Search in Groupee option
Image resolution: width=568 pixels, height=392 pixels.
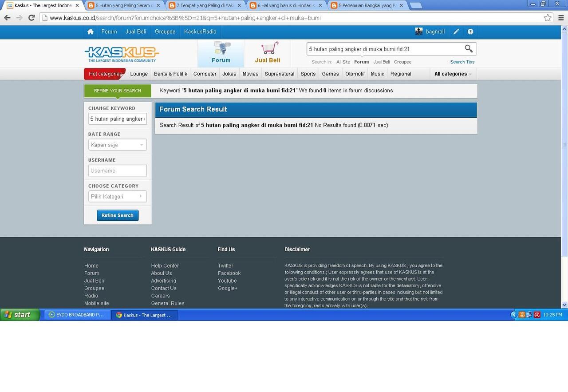402,62
